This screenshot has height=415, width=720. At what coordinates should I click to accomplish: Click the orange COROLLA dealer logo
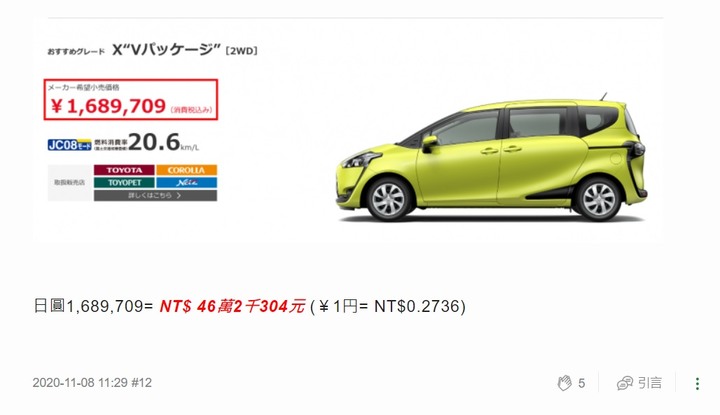click(x=186, y=170)
